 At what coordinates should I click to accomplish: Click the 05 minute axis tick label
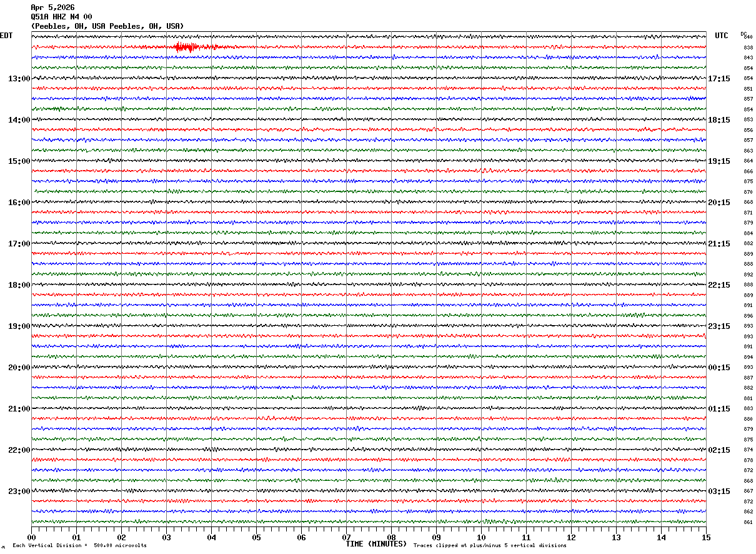pos(256,538)
